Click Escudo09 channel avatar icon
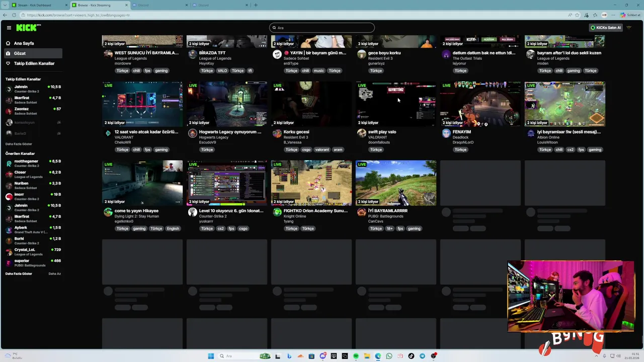This screenshot has width=644, height=362. [x=192, y=133]
